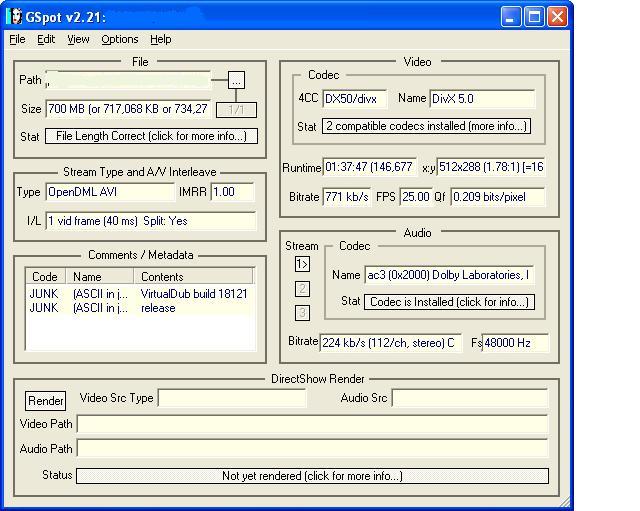Click the Audio Path field
Screen dimensions: 640x511
pos(312,449)
